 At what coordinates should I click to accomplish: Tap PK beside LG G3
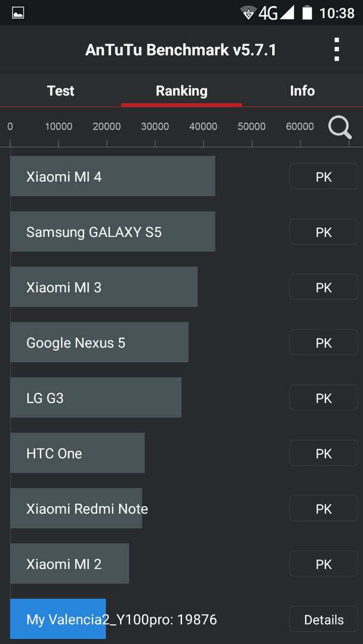(324, 398)
